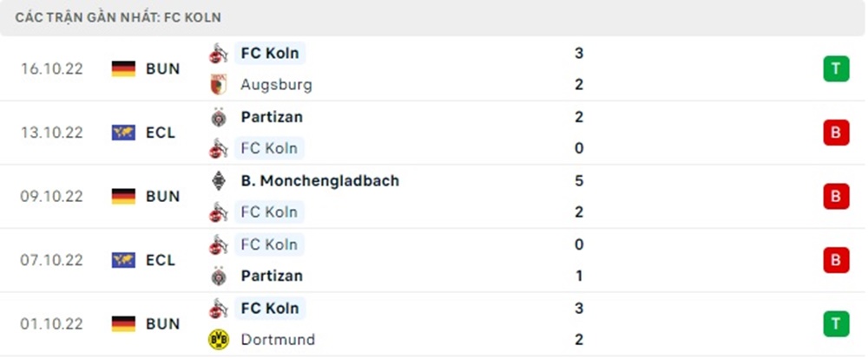Click the red B badge for 07.10.22 match
This screenshot has height=358, width=868.
pyautogui.click(x=836, y=260)
